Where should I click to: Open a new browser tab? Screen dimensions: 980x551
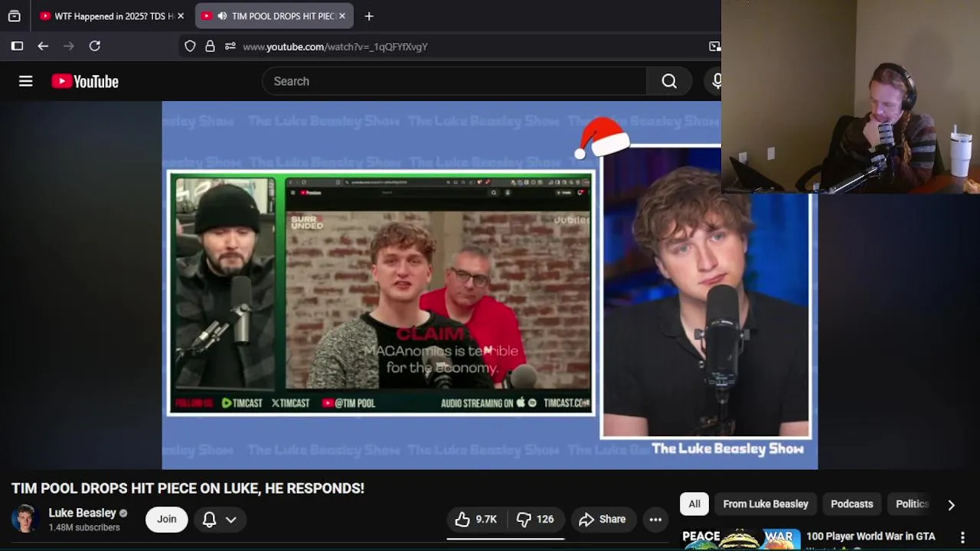(x=369, y=16)
